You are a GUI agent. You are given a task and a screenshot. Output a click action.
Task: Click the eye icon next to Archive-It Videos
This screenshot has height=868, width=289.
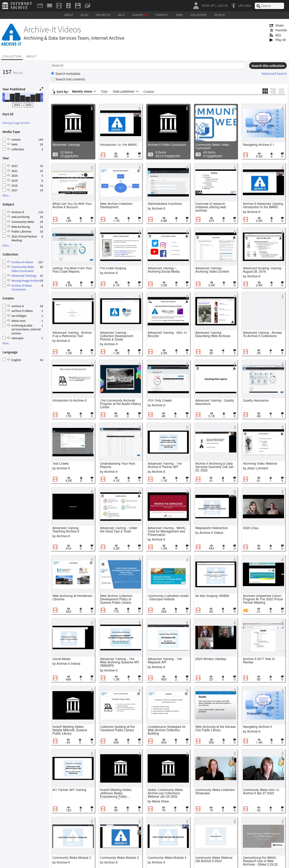pyautogui.click(x=9, y=261)
